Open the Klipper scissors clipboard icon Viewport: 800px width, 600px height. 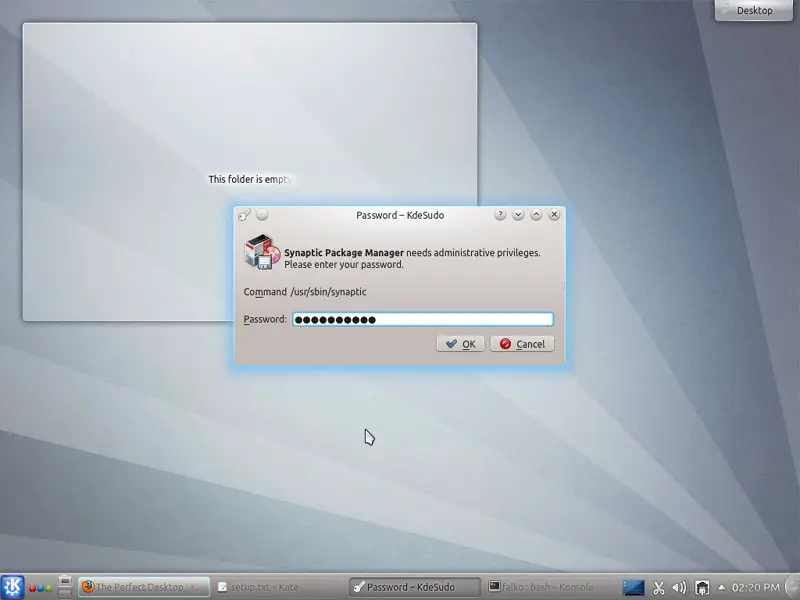point(659,588)
